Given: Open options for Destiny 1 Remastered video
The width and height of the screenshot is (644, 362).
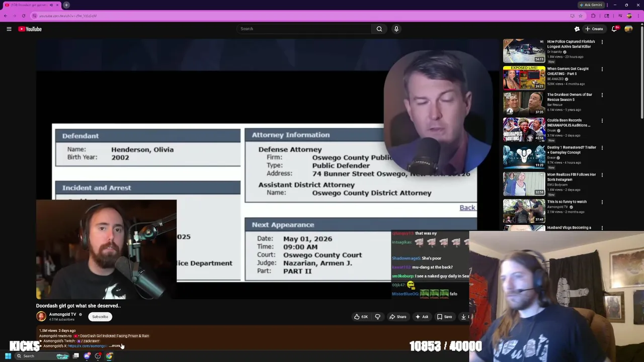Looking at the screenshot, I should (602, 148).
